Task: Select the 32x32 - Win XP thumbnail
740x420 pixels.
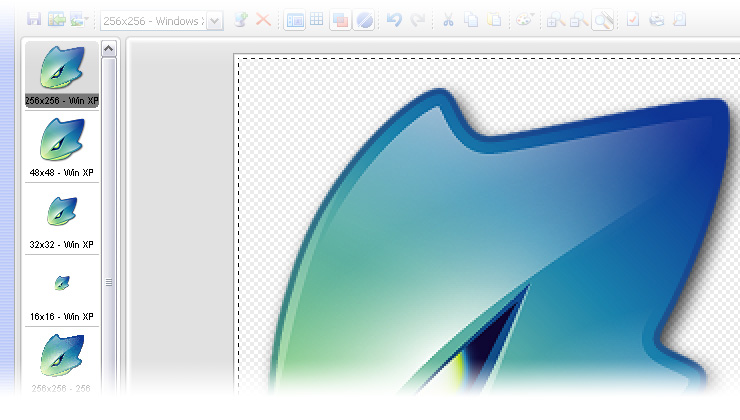Action: click(62, 219)
